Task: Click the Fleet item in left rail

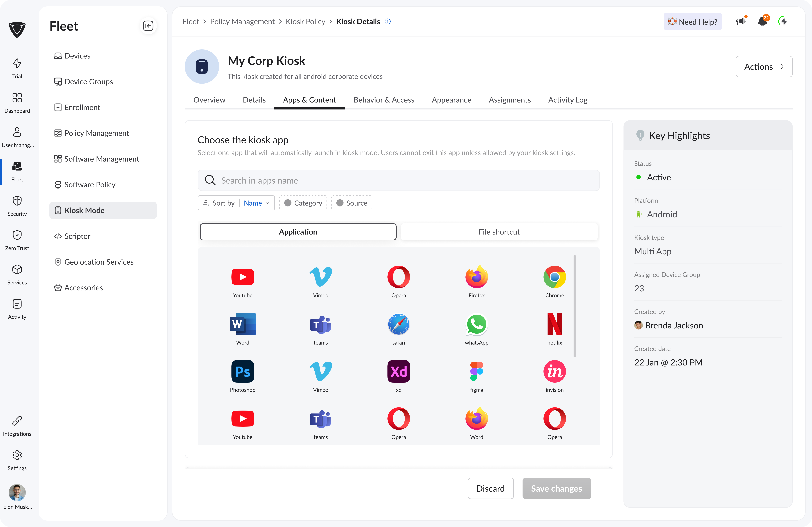Action: tap(17, 172)
